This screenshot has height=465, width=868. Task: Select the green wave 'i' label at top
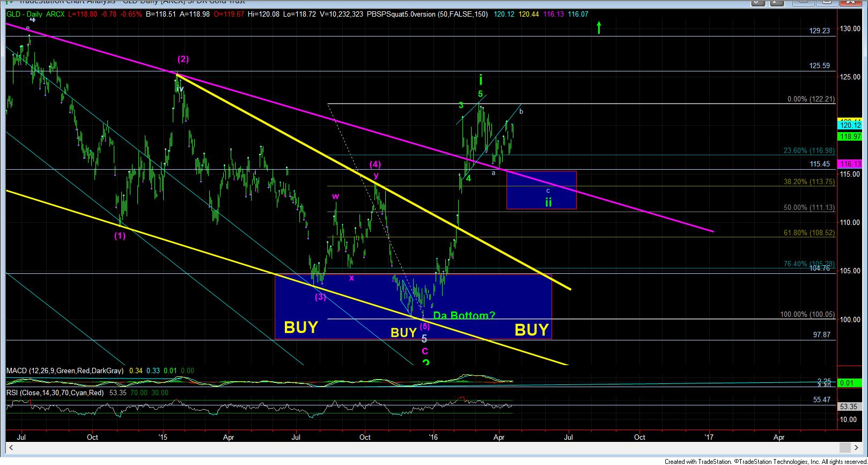coord(481,80)
